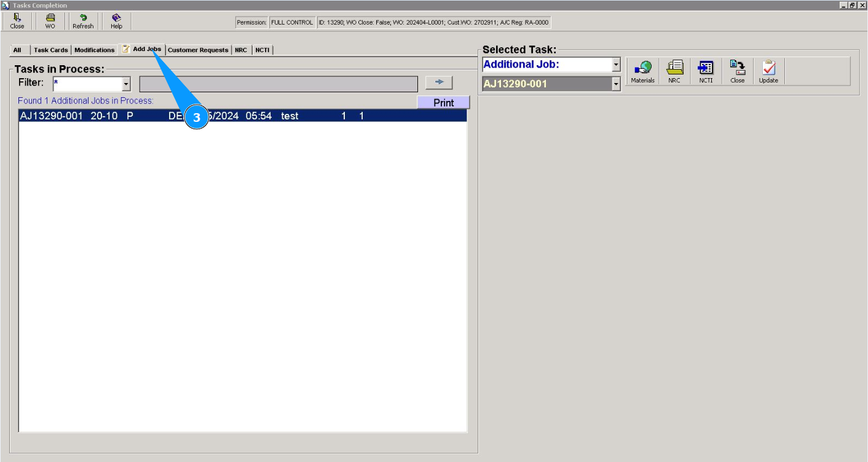Click the FULL CONTROL permission field

coord(292,23)
